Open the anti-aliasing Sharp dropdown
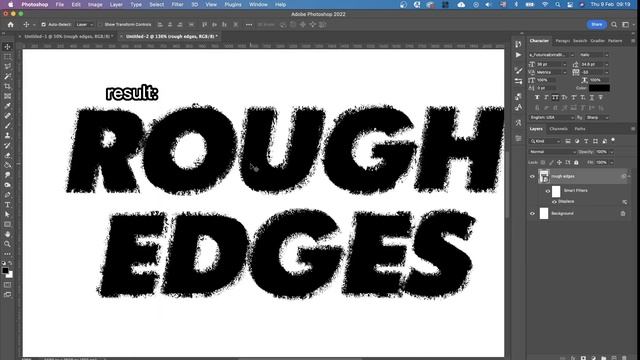Viewport: 640px width, 360px height. [597, 118]
